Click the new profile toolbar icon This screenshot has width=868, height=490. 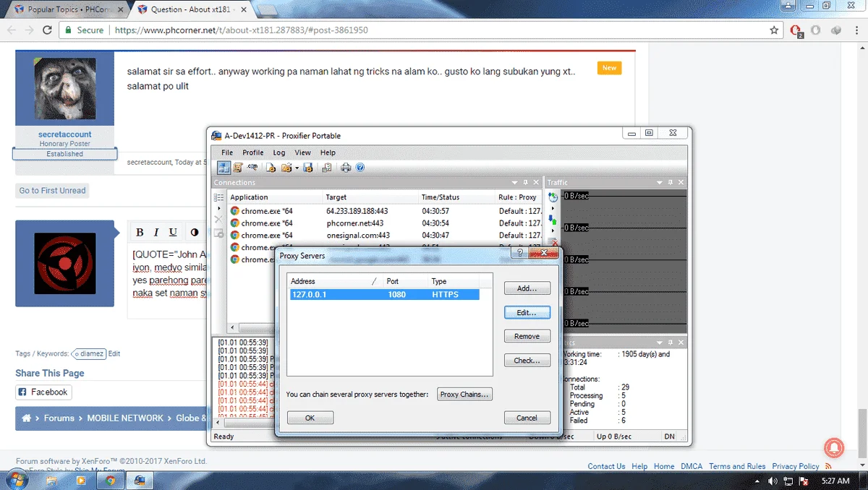pos(271,168)
